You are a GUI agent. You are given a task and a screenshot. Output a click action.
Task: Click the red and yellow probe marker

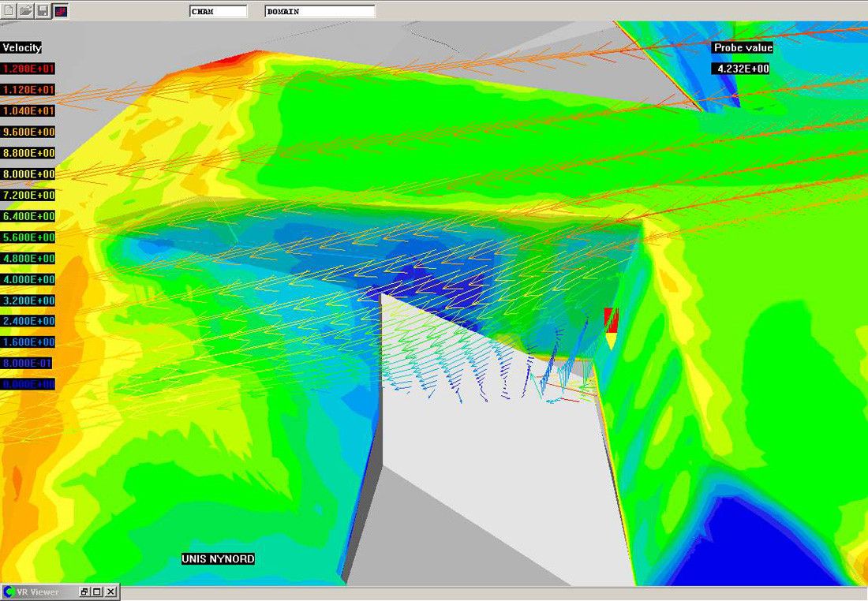pyautogui.click(x=611, y=328)
